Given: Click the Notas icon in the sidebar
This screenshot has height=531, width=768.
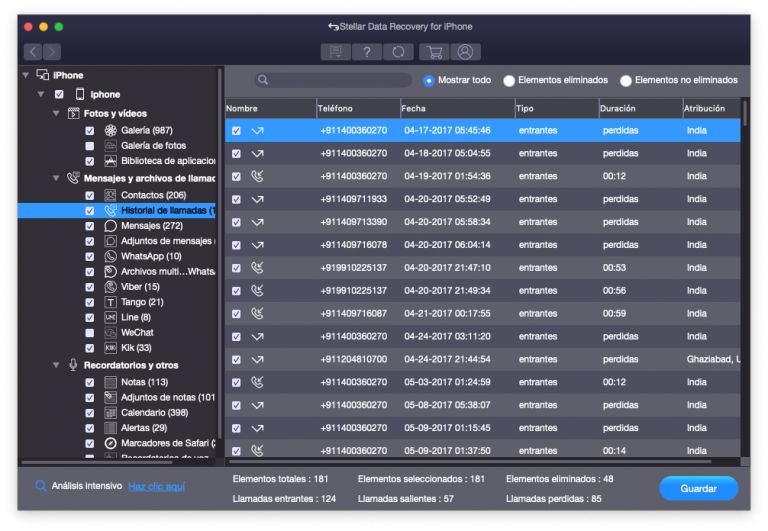Looking at the screenshot, I should pyautogui.click(x=111, y=382).
